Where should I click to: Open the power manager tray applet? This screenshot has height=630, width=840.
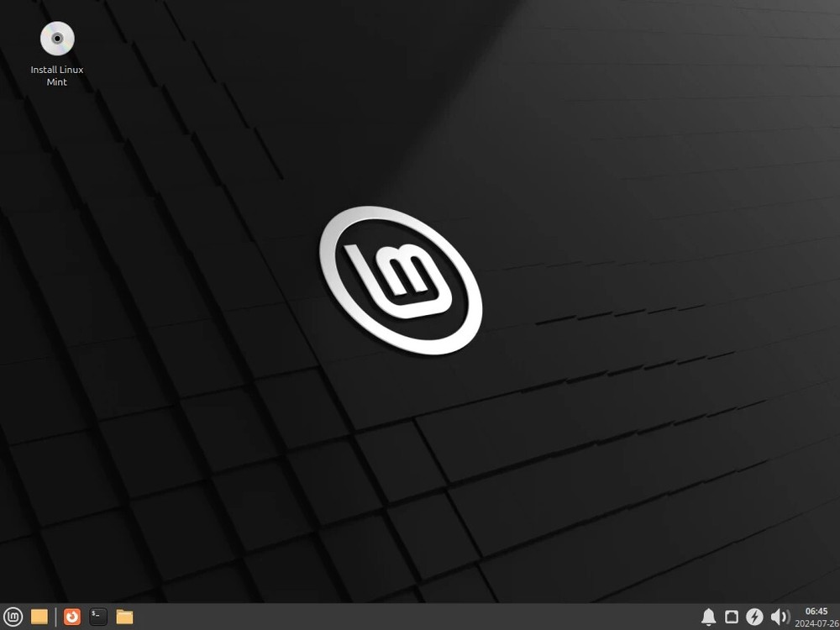pyautogui.click(x=753, y=616)
